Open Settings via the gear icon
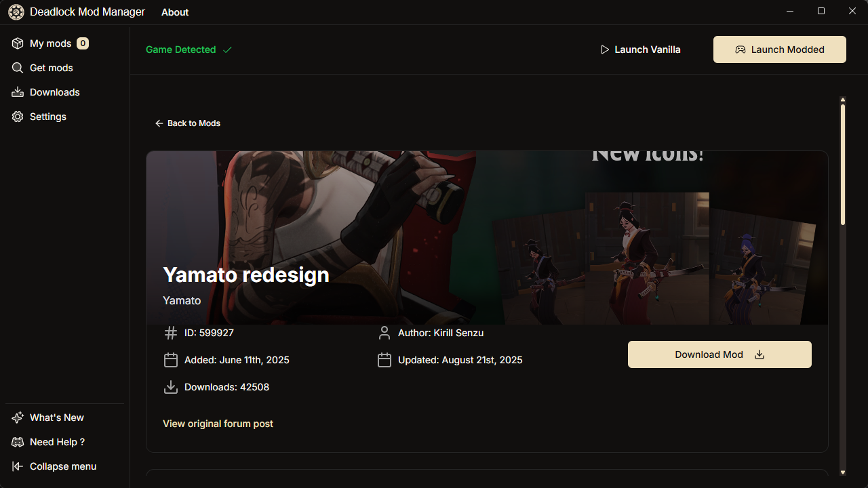This screenshot has height=488, width=868. coord(17,116)
